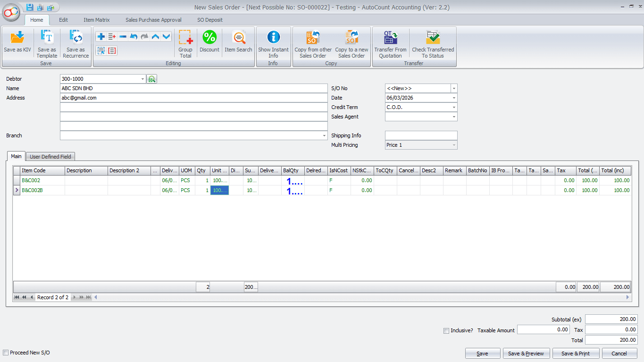
Task: Click the Save & Preview button
Action: (x=526, y=353)
